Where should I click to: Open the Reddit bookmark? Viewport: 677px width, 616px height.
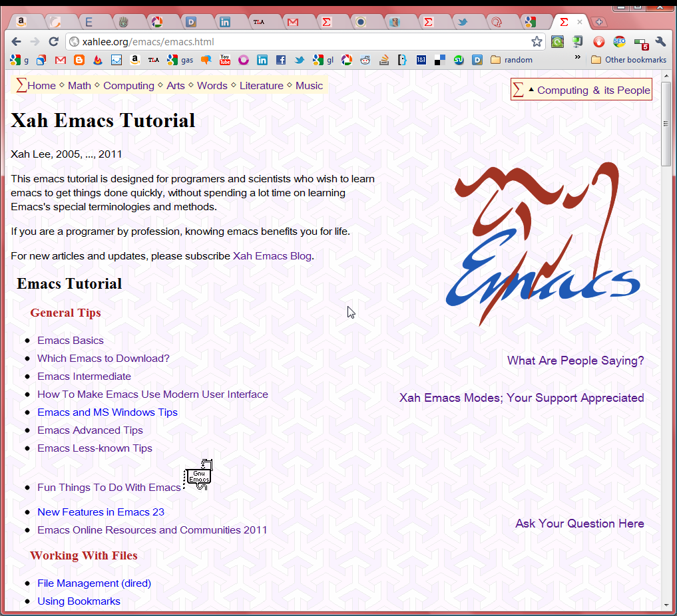(x=365, y=60)
